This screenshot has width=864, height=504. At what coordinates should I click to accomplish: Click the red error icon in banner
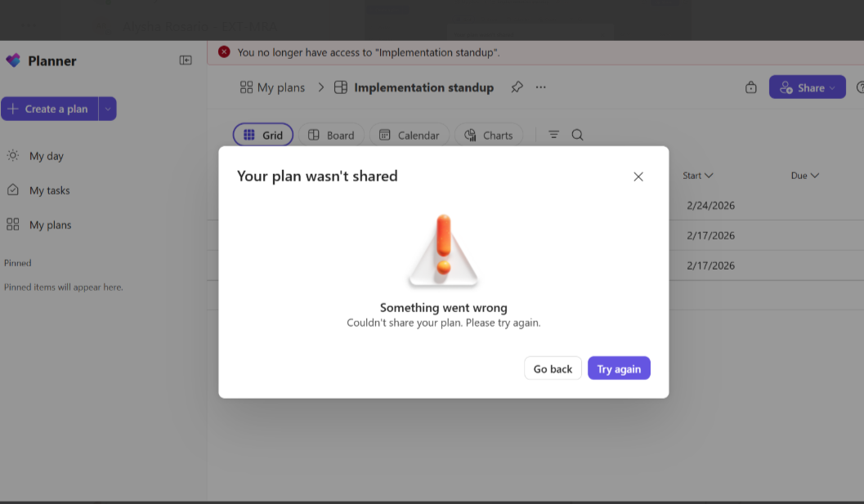point(224,51)
